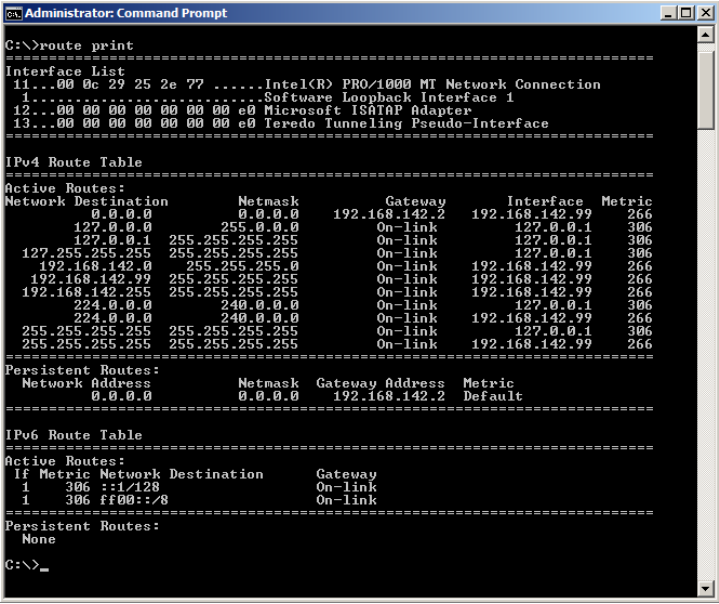
Task: Click the 'IPv4 Route Table' heading
Action: 73,162
